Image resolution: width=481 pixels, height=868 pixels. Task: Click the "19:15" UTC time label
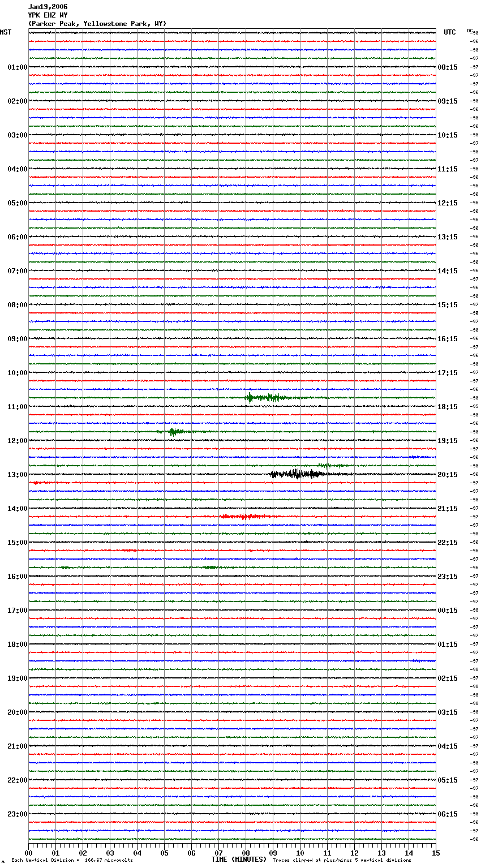[448, 441]
